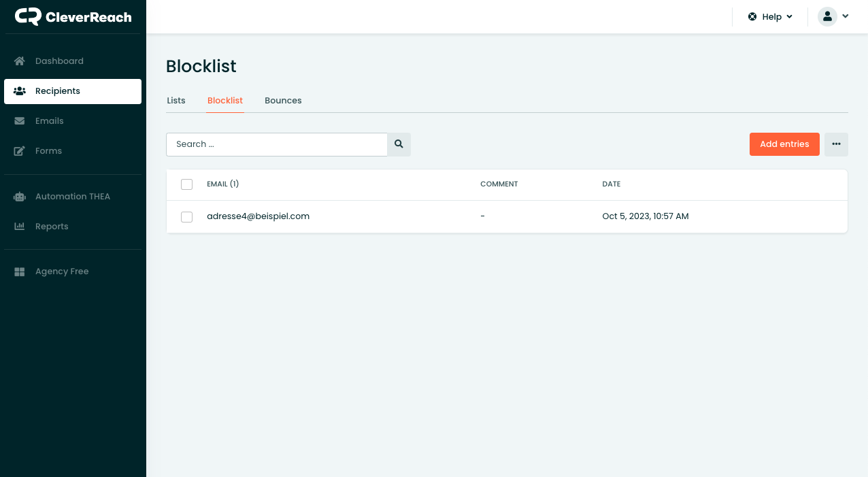Click the Automation THEA robot icon
The width and height of the screenshot is (868, 477).
(x=20, y=197)
